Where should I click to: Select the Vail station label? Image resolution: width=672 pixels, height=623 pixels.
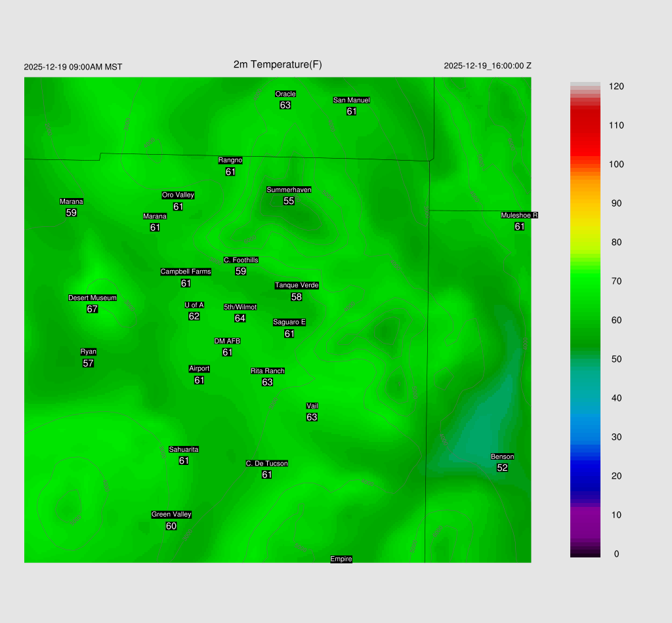click(x=312, y=406)
